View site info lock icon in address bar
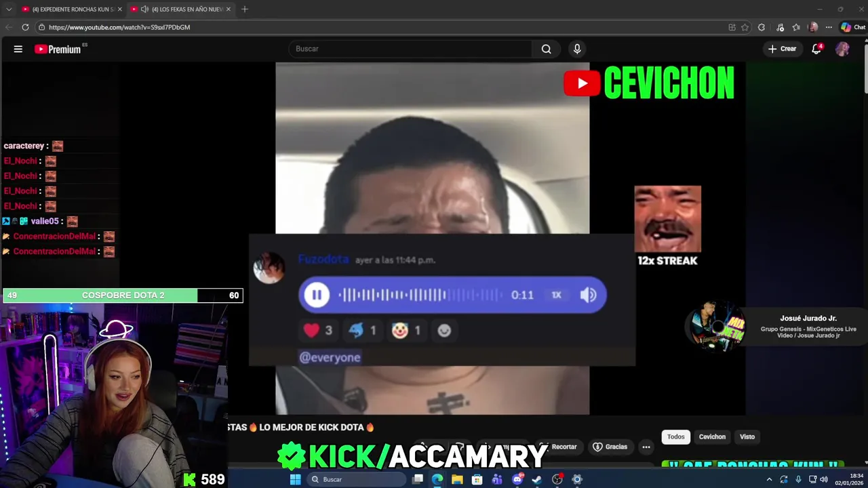The image size is (868, 488). (x=41, y=27)
